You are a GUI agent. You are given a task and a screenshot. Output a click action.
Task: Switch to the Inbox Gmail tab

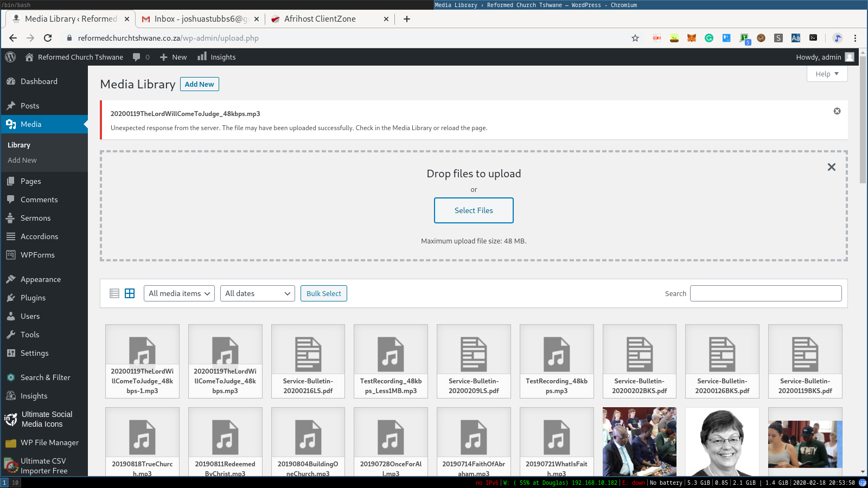coord(201,19)
